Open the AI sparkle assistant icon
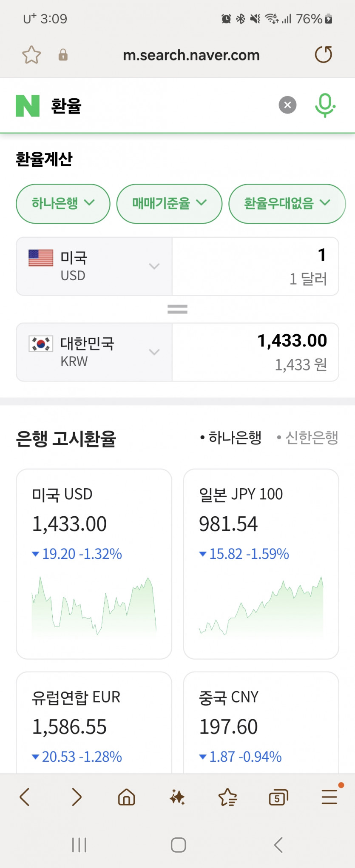 coord(177,797)
